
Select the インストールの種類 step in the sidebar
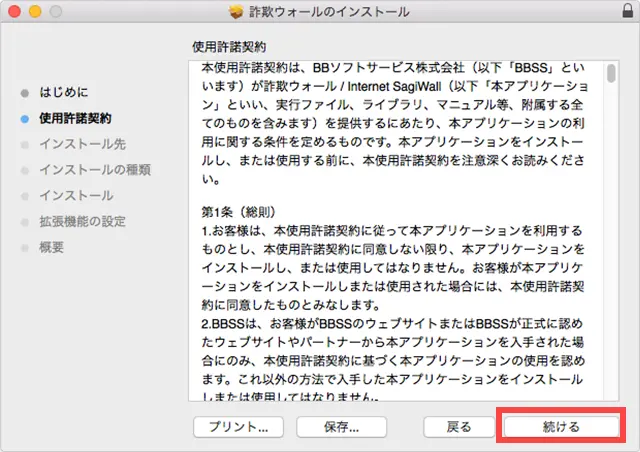pos(95,170)
